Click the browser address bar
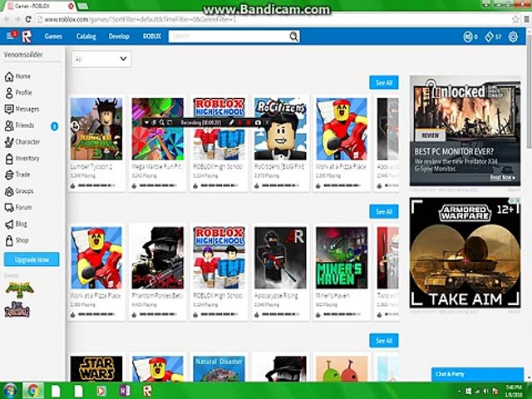The image size is (532, 399). tap(273, 19)
